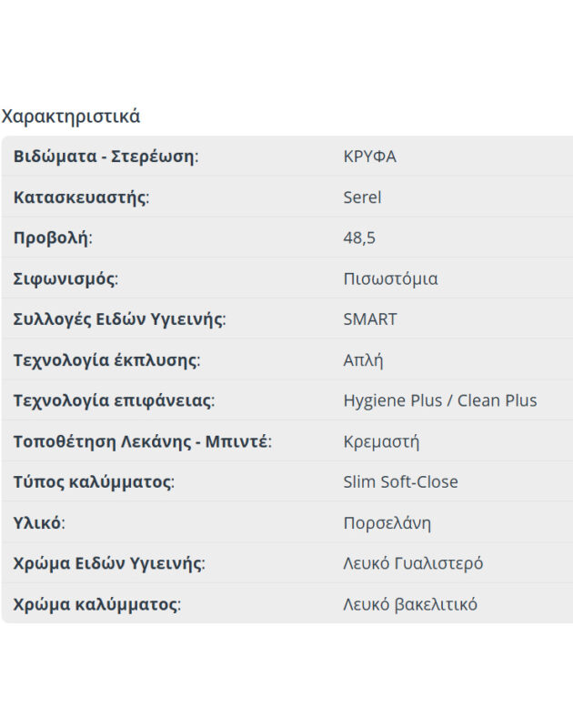Click the Προβολή label
Screen dimensions: 573x728
(x=52, y=238)
